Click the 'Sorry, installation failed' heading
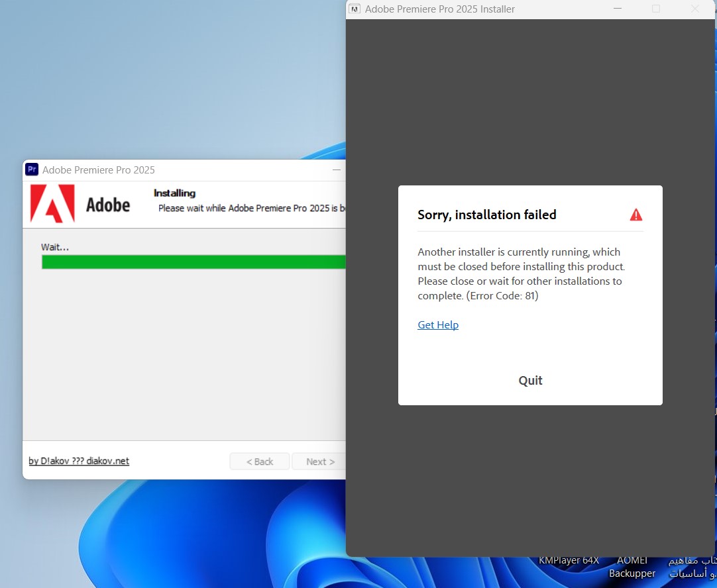 click(486, 215)
